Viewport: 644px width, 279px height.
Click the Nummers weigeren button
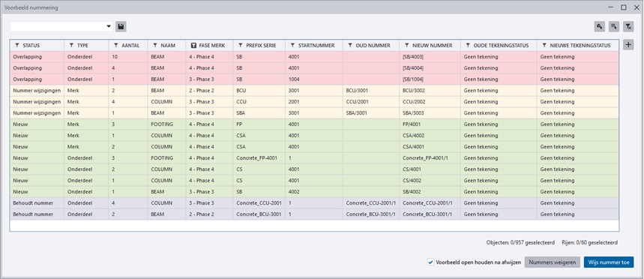[553, 262]
